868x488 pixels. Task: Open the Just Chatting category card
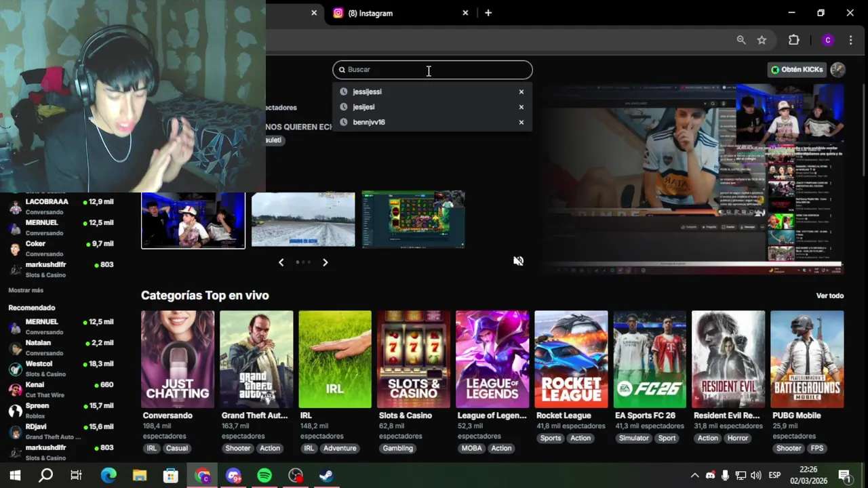[x=178, y=359]
